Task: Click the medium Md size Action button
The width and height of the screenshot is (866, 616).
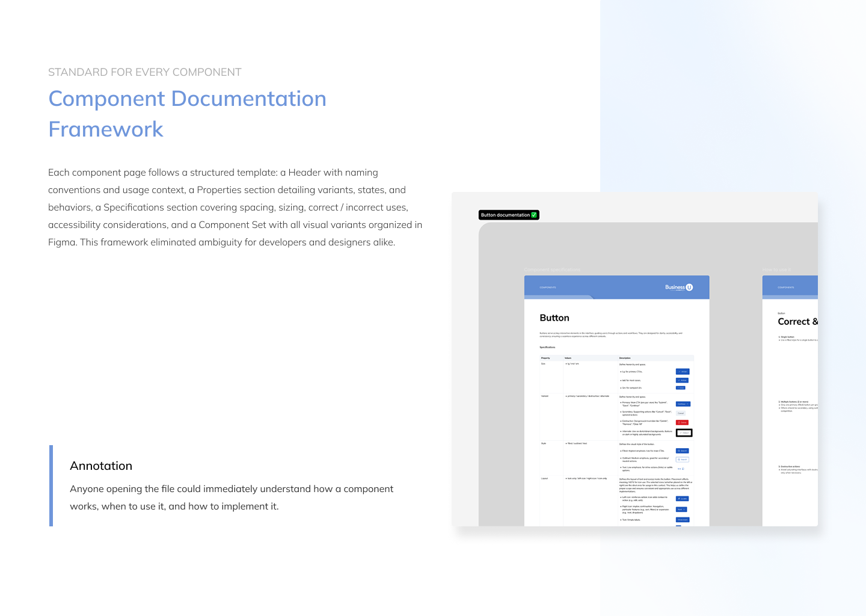Action: (x=682, y=380)
